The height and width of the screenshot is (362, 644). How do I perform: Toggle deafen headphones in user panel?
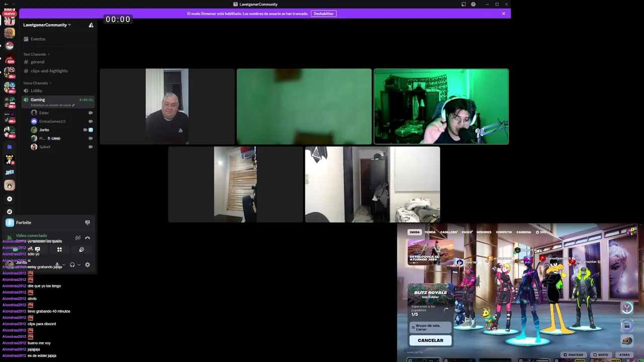(x=72, y=265)
